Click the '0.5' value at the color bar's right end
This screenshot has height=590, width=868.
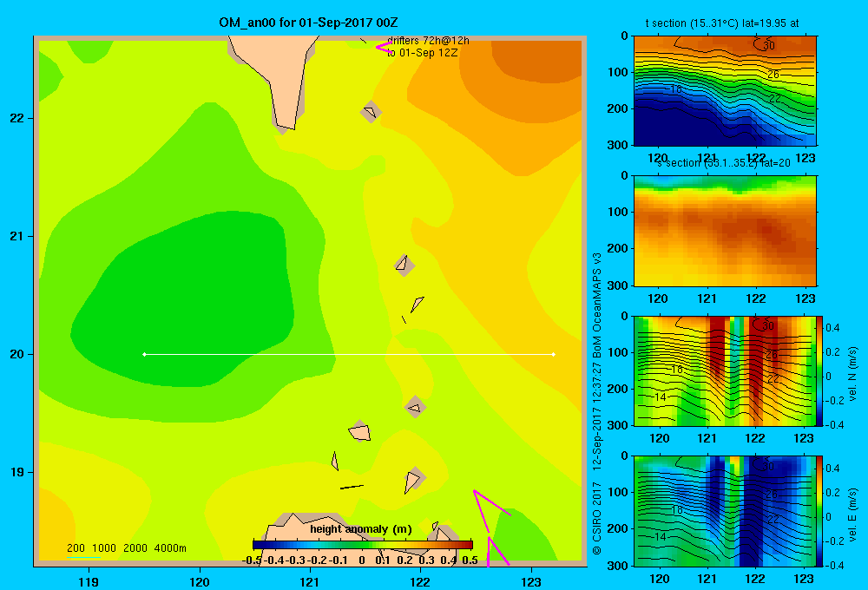(470, 560)
